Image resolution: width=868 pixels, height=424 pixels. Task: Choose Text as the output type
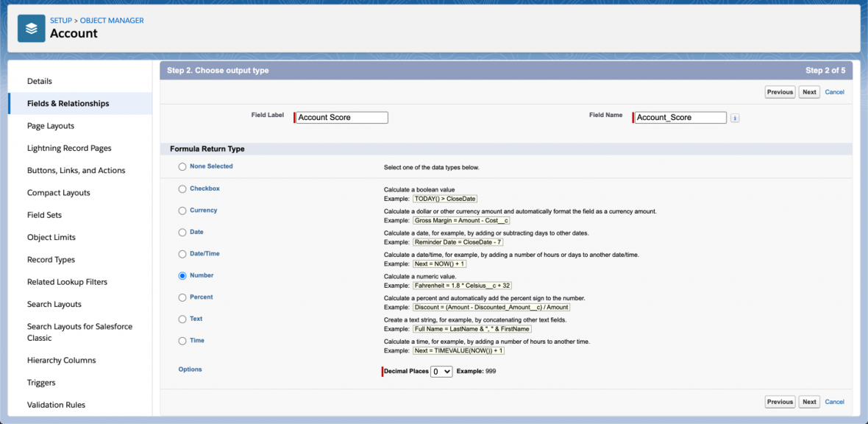tap(182, 318)
